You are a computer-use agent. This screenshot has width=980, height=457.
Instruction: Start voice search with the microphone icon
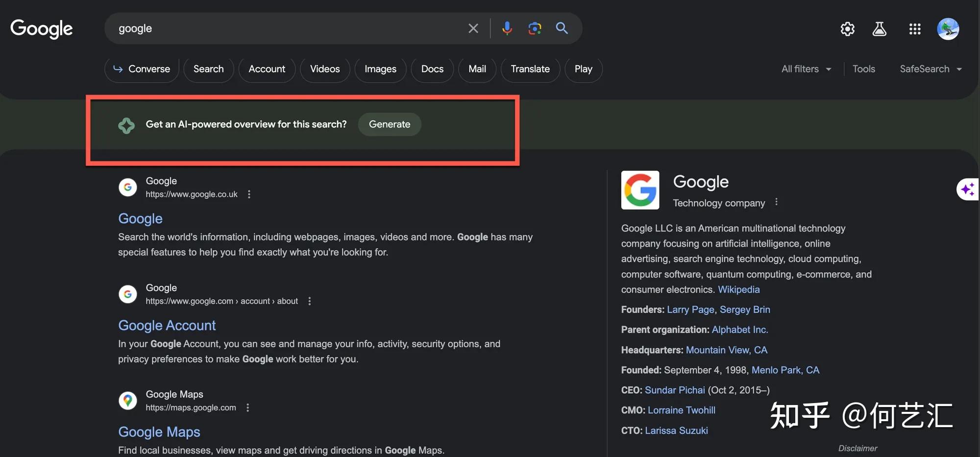[x=507, y=28]
